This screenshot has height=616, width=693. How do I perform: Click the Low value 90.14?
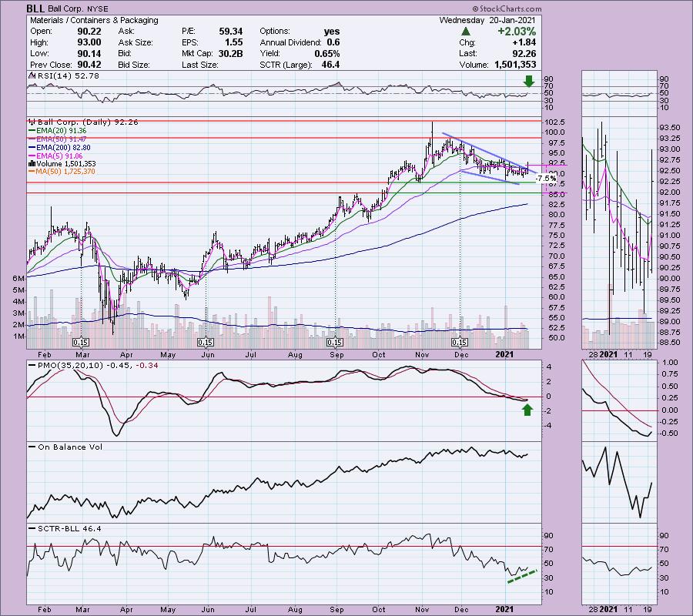tap(89, 53)
